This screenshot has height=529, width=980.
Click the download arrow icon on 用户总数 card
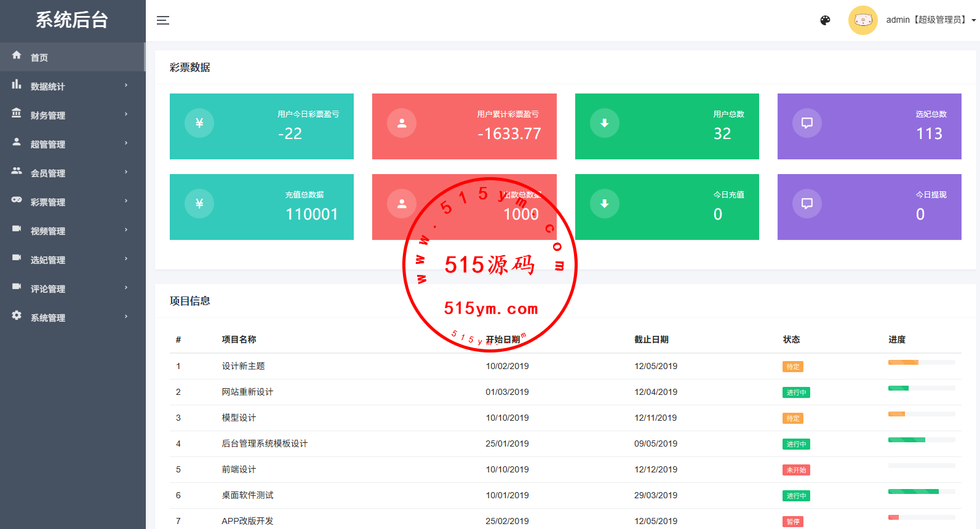click(x=604, y=123)
